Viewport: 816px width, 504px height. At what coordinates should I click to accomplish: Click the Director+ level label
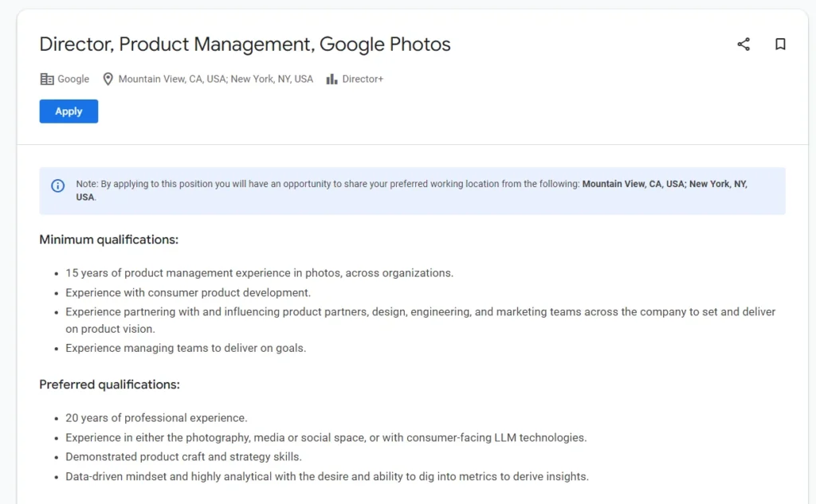[363, 79]
